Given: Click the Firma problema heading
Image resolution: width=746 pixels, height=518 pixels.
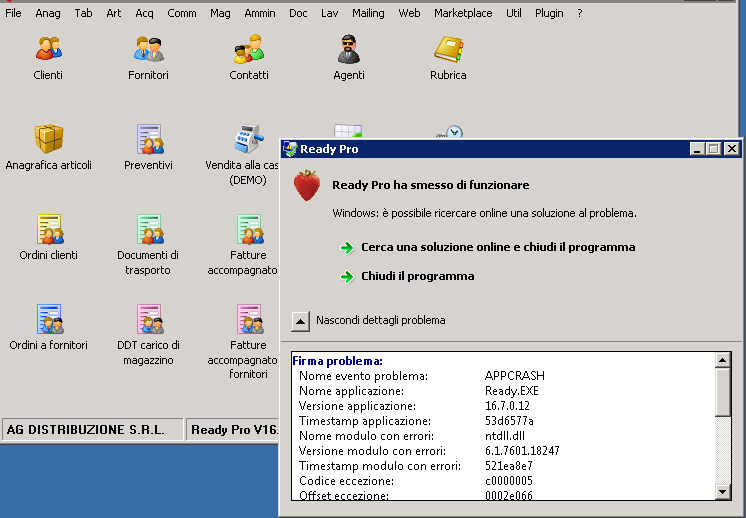Looking at the screenshot, I should point(337,361).
